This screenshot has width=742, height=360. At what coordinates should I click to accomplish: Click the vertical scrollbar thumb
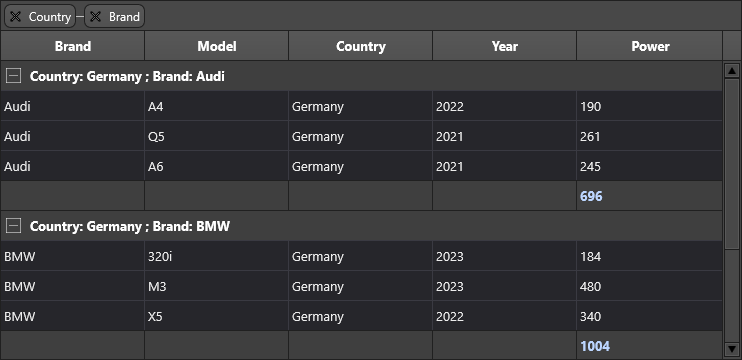coord(732,164)
